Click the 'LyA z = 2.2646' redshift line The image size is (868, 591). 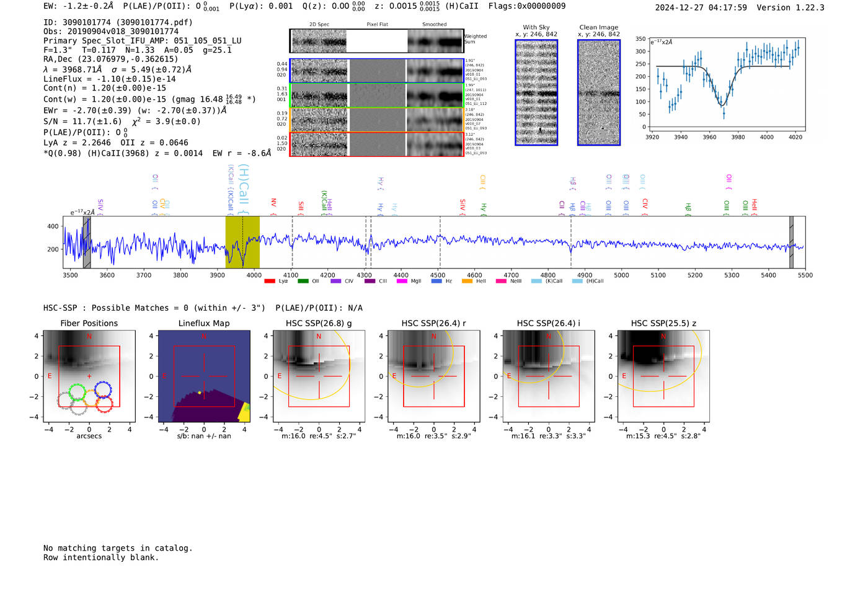click(77, 143)
